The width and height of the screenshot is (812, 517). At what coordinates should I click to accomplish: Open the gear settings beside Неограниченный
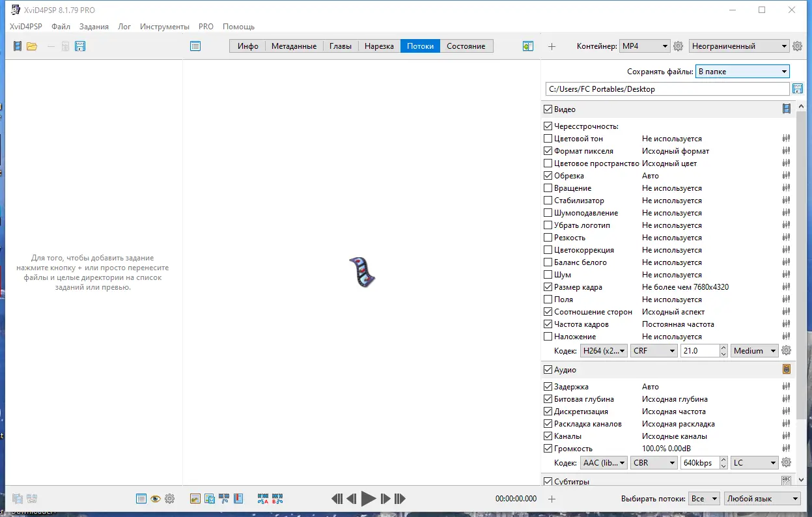(x=798, y=46)
